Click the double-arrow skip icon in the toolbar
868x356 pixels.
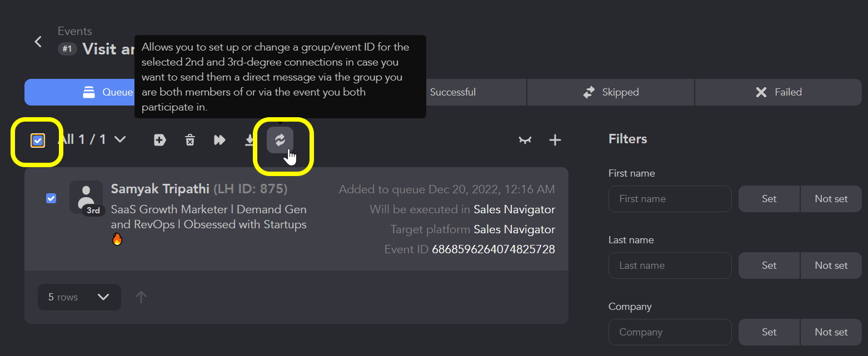[x=220, y=140]
